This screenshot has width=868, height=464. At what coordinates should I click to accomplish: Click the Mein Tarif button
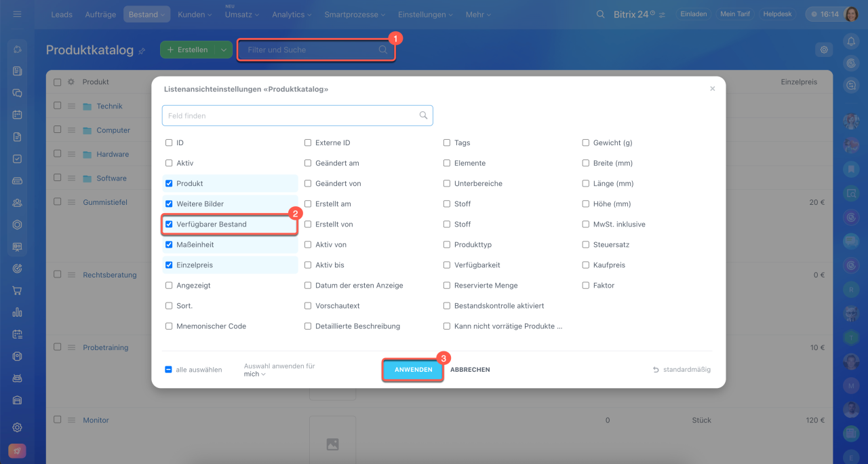735,14
